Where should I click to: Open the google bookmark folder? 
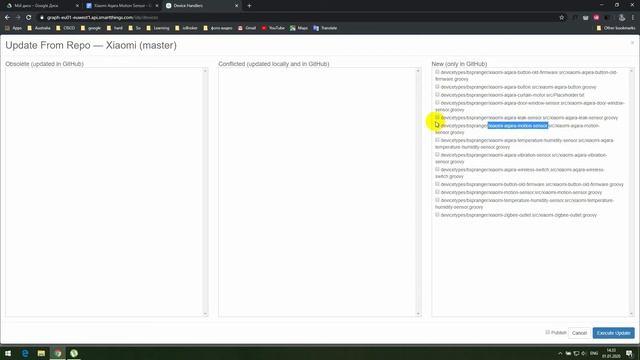pos(91,28)
